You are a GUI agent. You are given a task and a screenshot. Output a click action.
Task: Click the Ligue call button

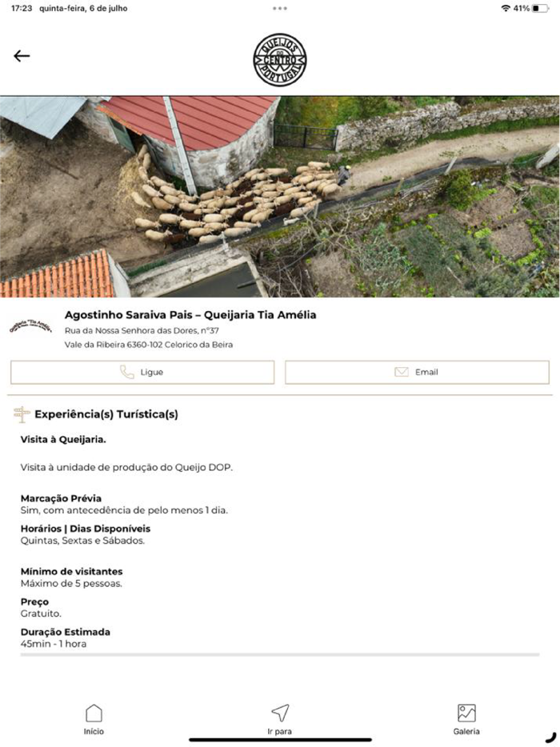[142, 372]
